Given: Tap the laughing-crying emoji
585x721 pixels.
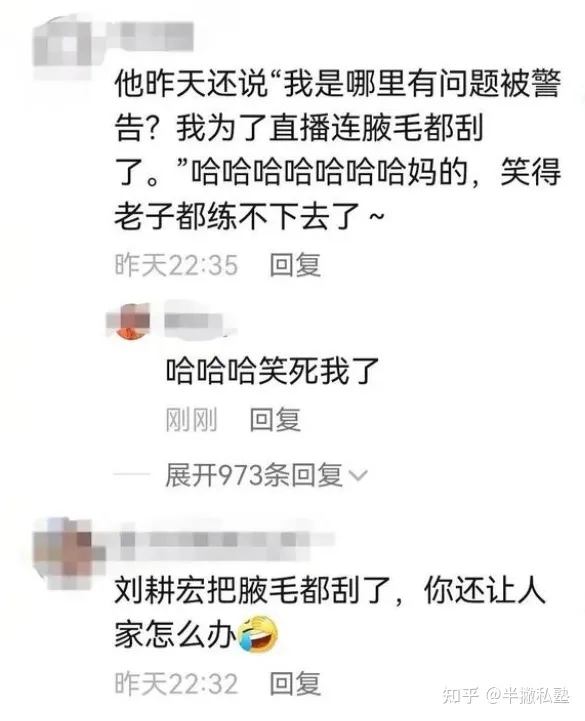Looking at the screenshot, I should pyautogui.click(x=258, y=635).
